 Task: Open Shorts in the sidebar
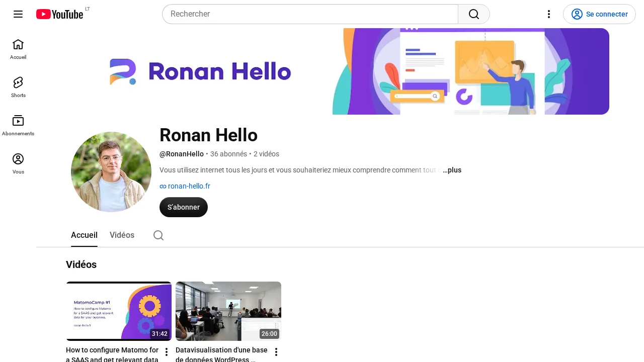18,87
